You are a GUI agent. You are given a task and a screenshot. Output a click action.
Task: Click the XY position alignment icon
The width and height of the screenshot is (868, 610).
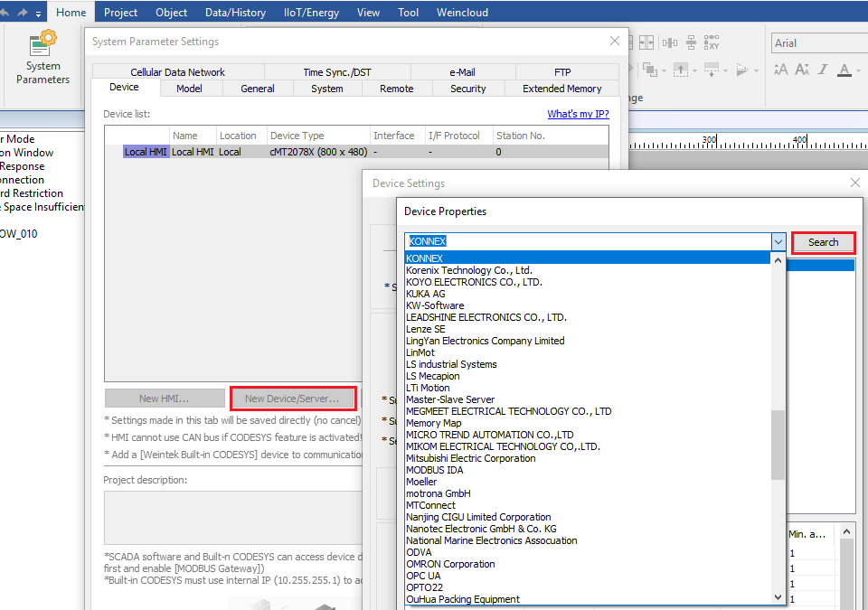[712, 42]
